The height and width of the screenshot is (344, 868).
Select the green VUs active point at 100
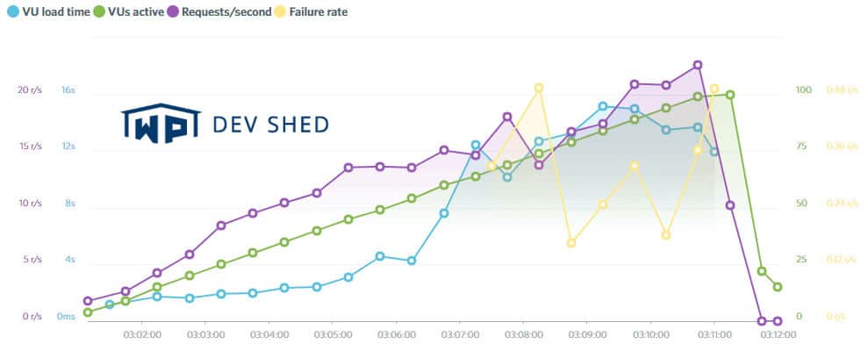point(730,95)
